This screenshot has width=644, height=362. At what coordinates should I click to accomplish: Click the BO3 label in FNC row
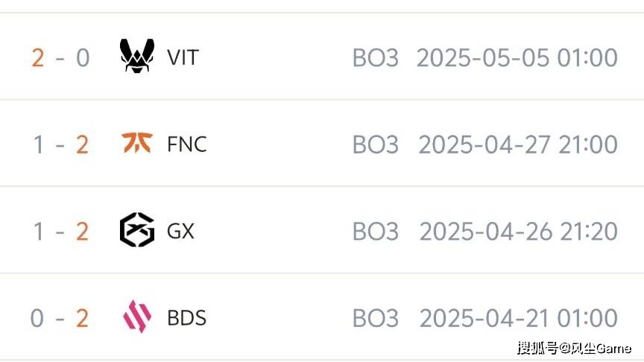point(376,145)
